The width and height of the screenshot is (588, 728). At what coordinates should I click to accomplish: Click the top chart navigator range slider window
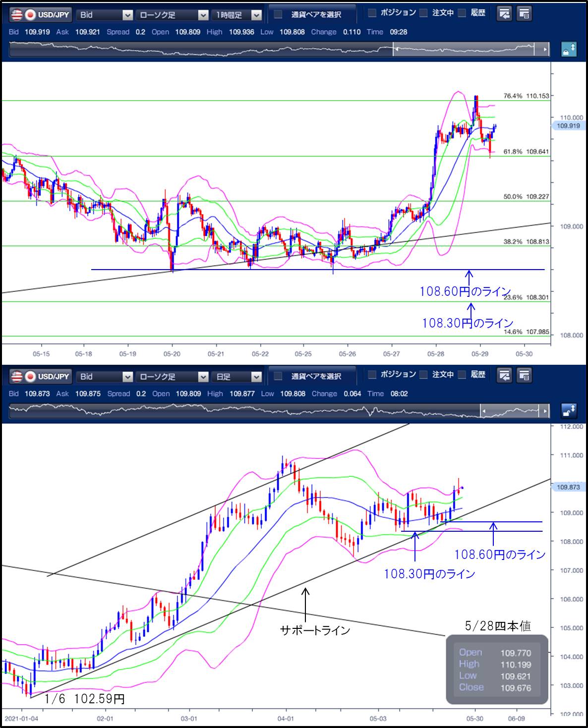coord(464,50)
